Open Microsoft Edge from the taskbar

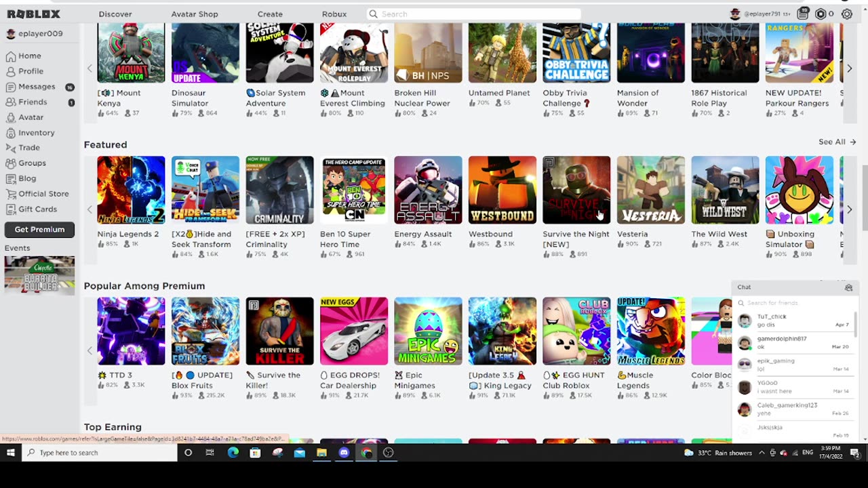click(233, 453)
